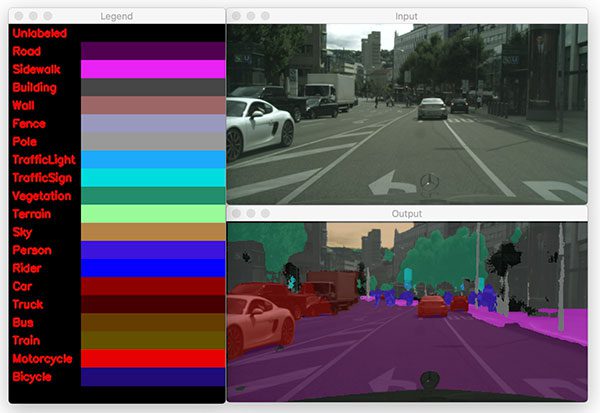Select the Fence legend label

tap(29, 124)
